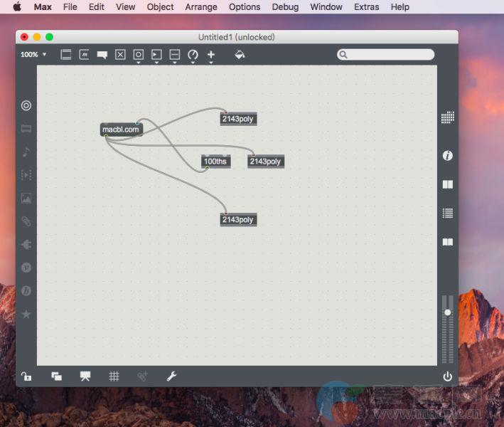The width and height of the screenshot is (504, 427).
Task: Open the Plug-ins browser (plug icon)
Action: click(x=26, y=245)
